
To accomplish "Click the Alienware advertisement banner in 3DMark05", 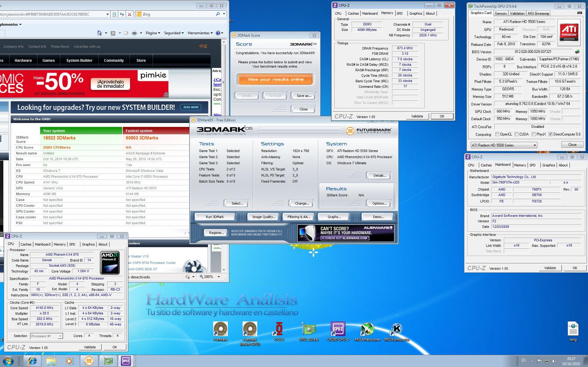I will 346,233.
